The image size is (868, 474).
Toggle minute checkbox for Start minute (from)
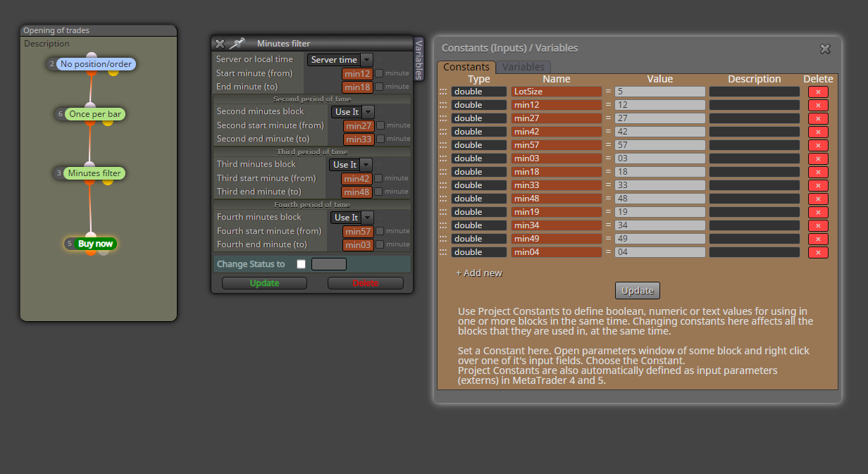[379, 73]
